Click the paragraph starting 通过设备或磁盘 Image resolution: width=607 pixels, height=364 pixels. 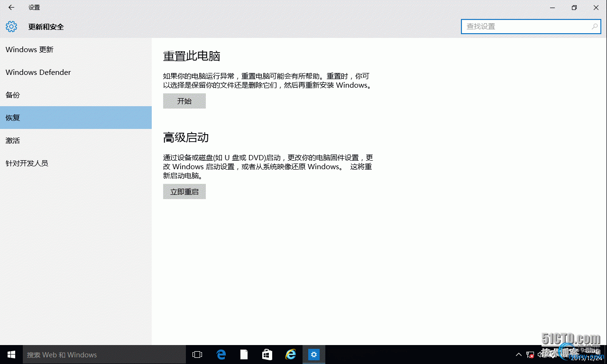point(268,166)
